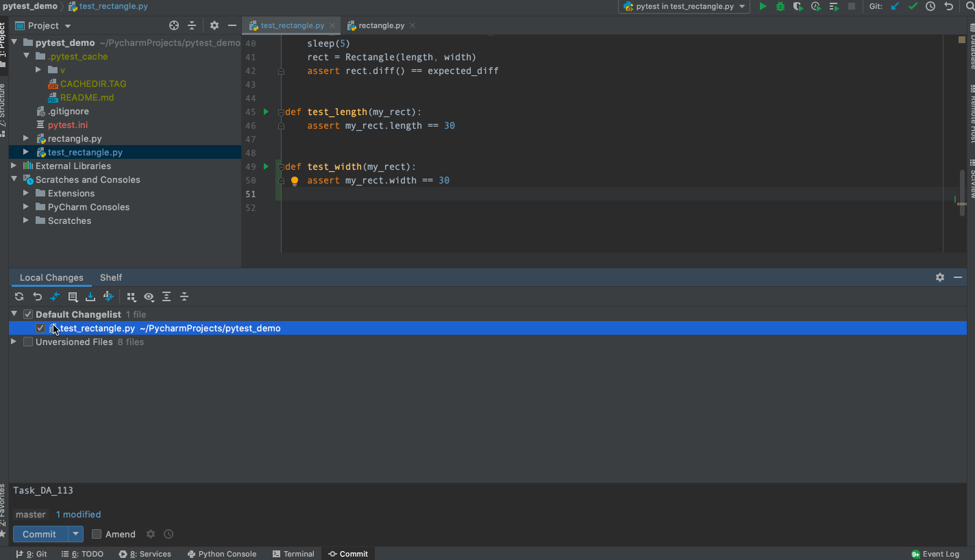Expand rectangle.py in the project tree

[x=26, y=138]
